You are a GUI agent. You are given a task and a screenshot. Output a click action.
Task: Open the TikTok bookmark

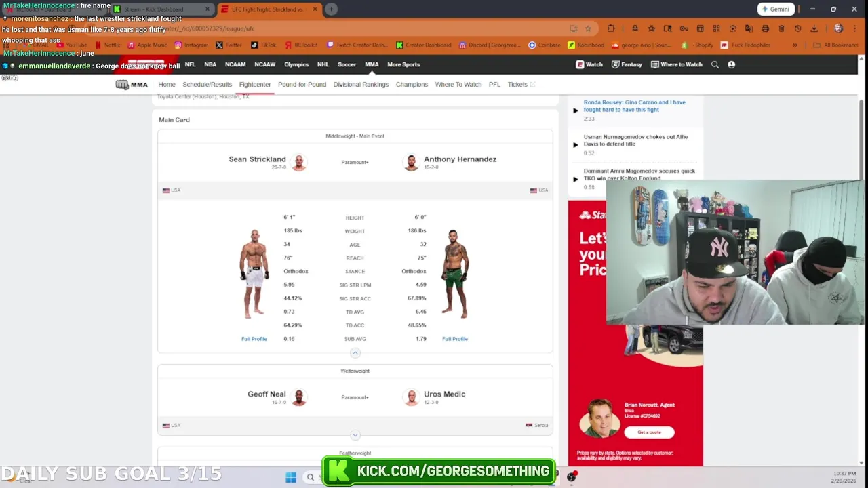coord(264,45)
